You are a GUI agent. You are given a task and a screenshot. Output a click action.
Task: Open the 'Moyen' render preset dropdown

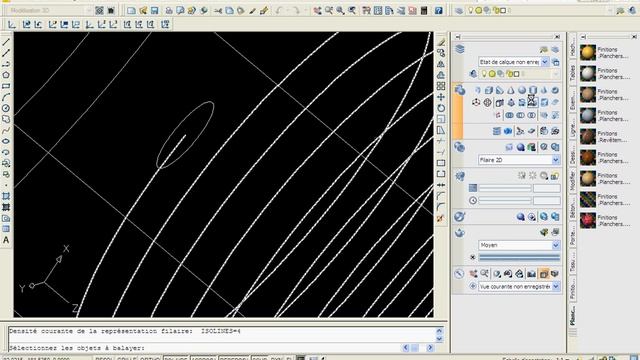point(519,245)
